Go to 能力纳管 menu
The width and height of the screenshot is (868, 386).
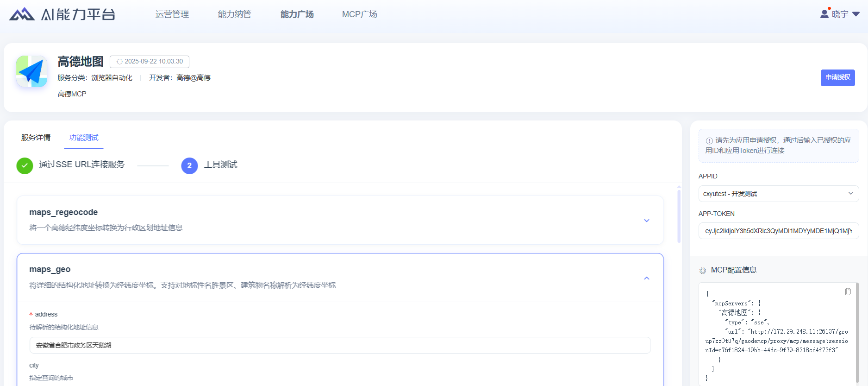pos(235,14)
